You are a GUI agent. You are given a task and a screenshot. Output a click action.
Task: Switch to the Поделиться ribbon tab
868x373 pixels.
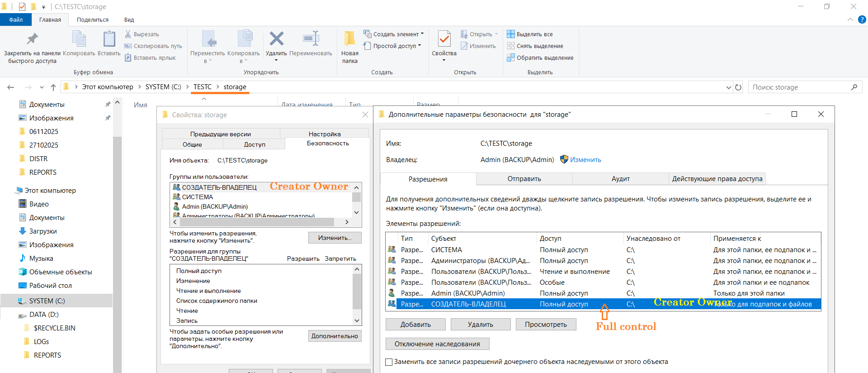93,19
